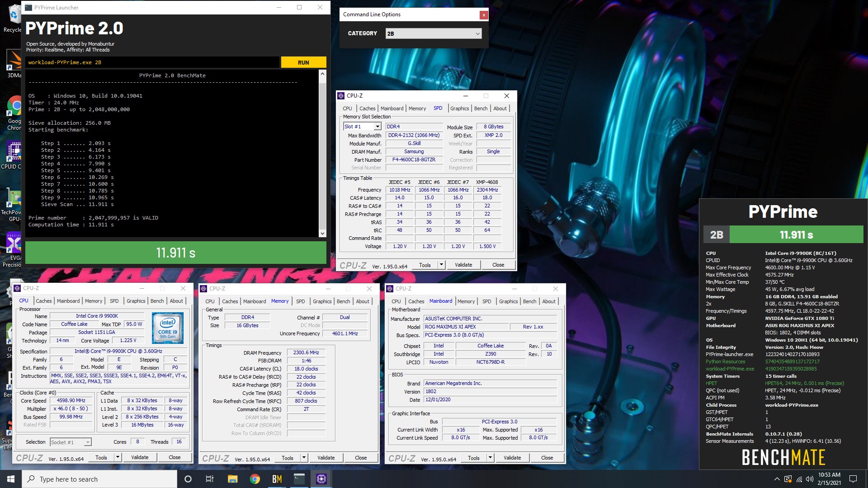Image resolution: width=868 pixels, height=488 pixels.
Task: Open Bench tab in Memory window
Action: tap(343, 301)
